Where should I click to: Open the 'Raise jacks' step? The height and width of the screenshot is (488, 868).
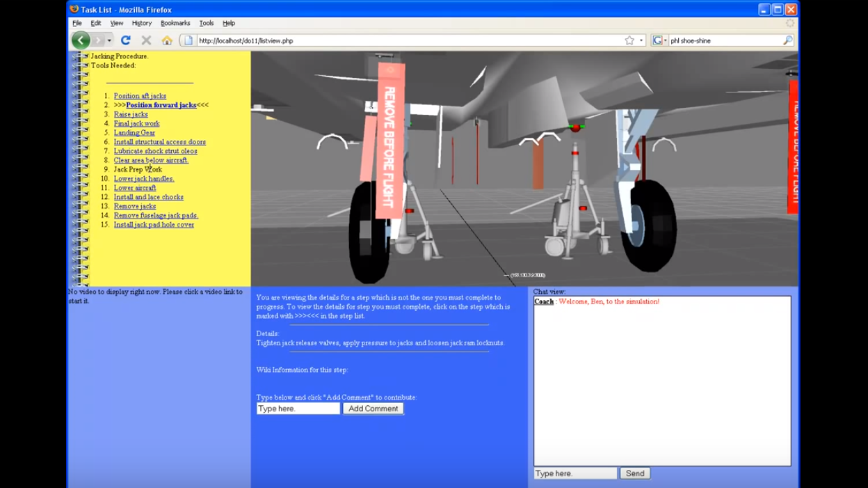(131, 114)
